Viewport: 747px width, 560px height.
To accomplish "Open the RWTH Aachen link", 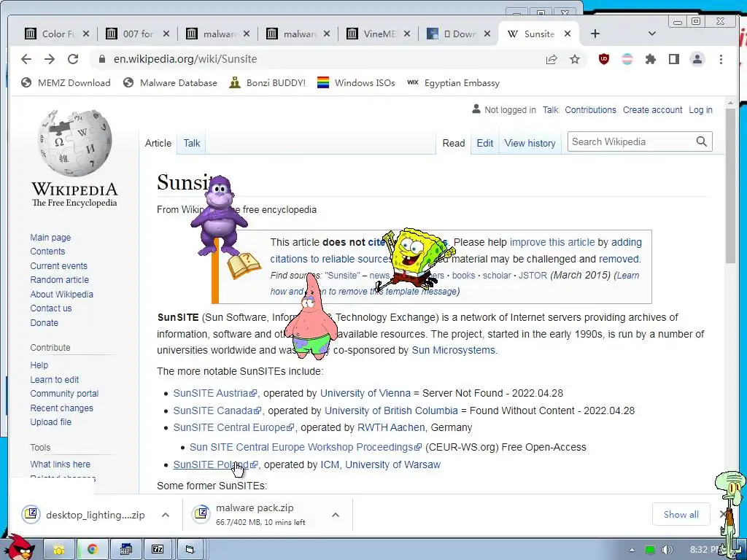I will 391,427.
